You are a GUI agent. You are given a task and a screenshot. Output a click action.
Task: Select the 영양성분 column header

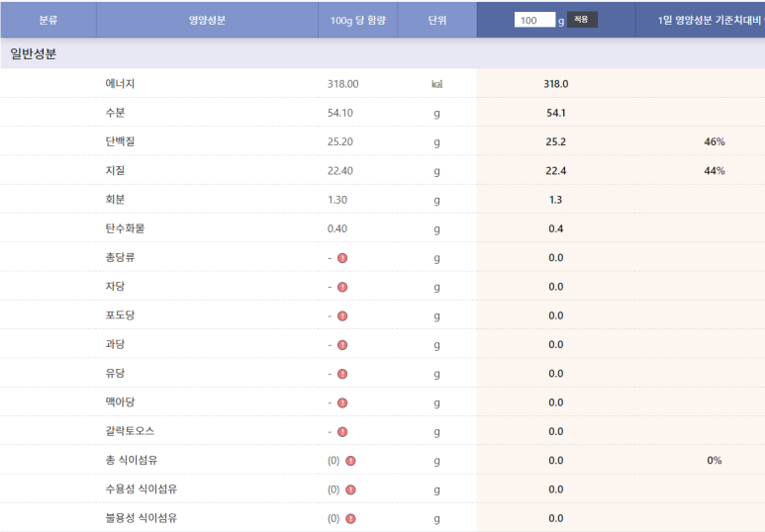(208, 20)
